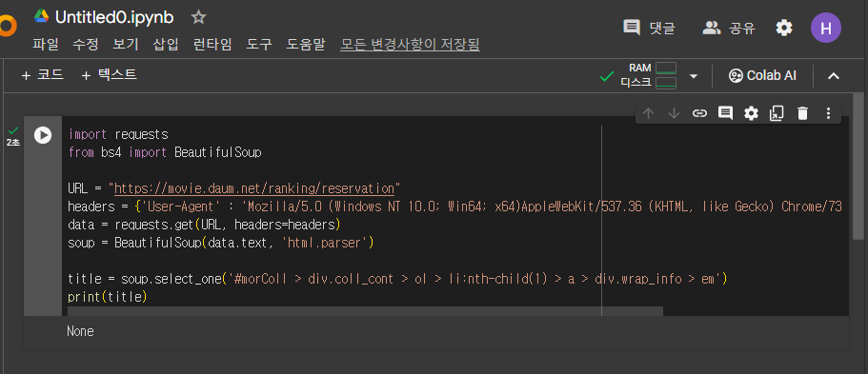Open 댓글 comments button

pos(650,28)
